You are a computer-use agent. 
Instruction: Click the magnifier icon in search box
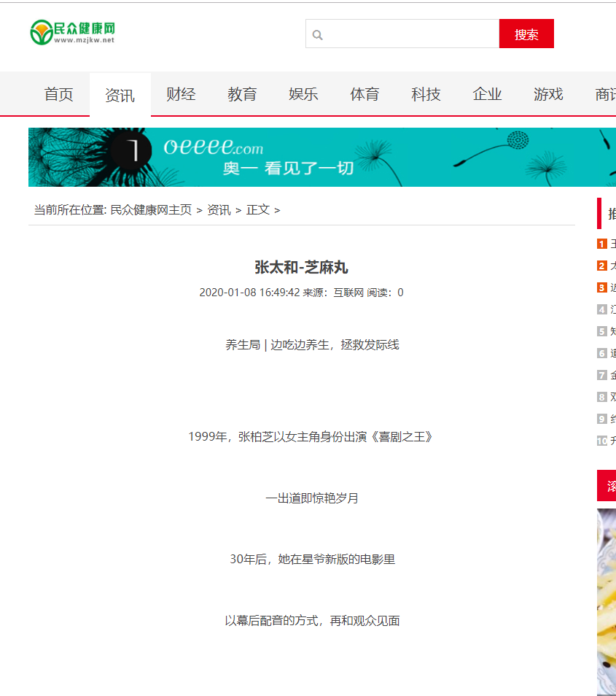[x=317, y=34]
